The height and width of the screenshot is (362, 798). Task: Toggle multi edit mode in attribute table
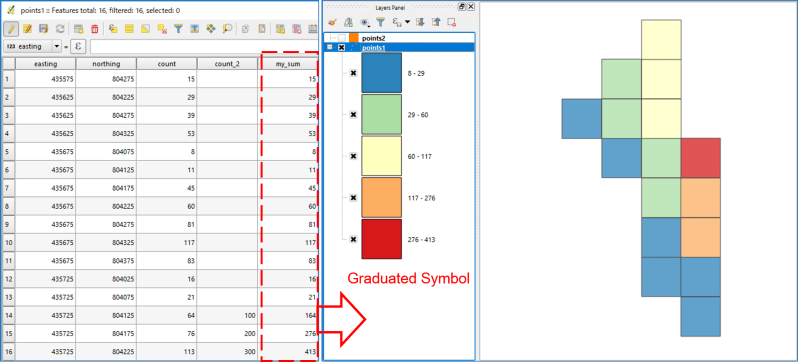pyautogui.click(x=27, y=29)
